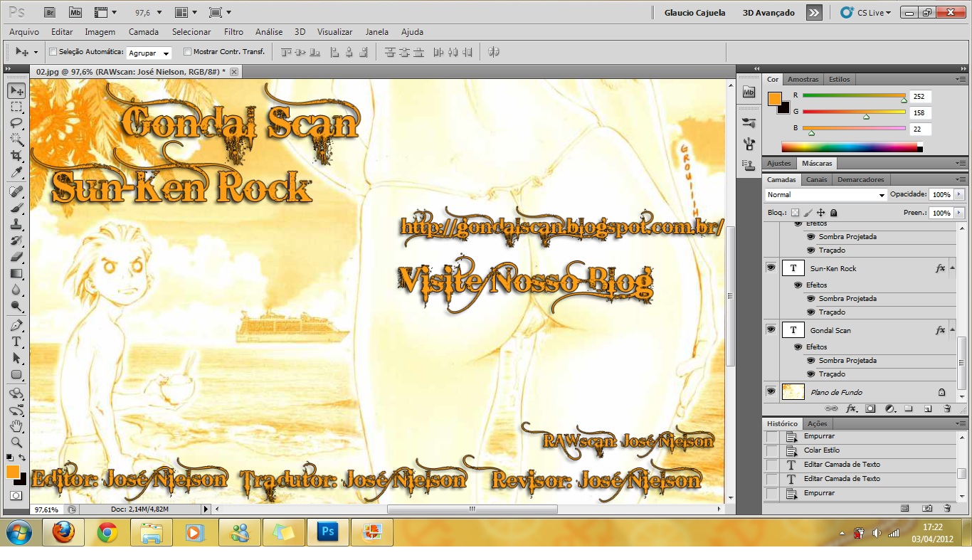Open the Filtro menu
This screenshot has width=972, height=560.
[233, 32]
